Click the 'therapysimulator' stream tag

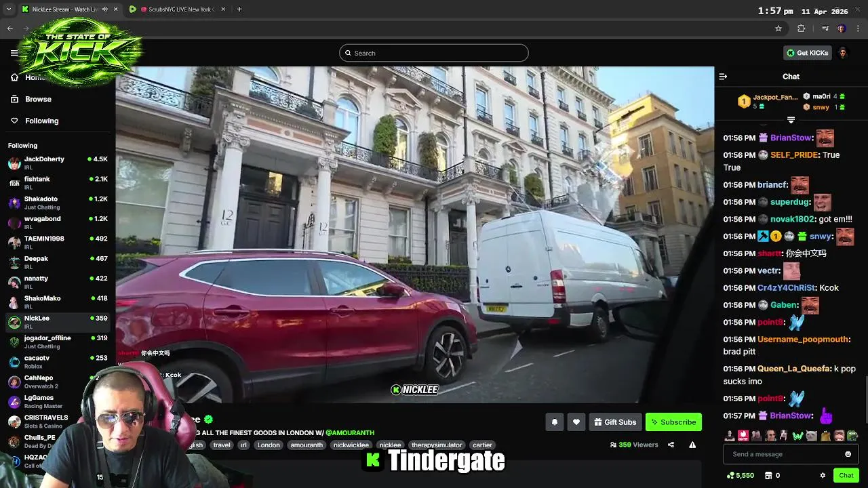point(437,445)
